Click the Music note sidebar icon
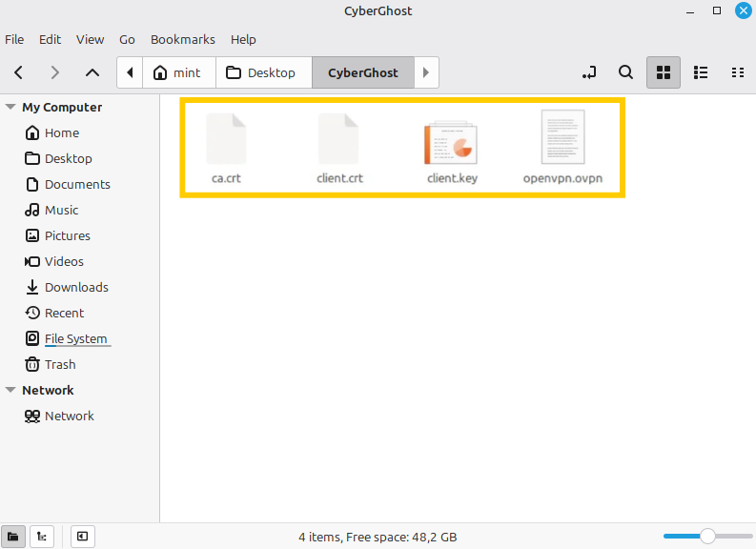Viewport: 756px width, 549px height. (32, 210)
